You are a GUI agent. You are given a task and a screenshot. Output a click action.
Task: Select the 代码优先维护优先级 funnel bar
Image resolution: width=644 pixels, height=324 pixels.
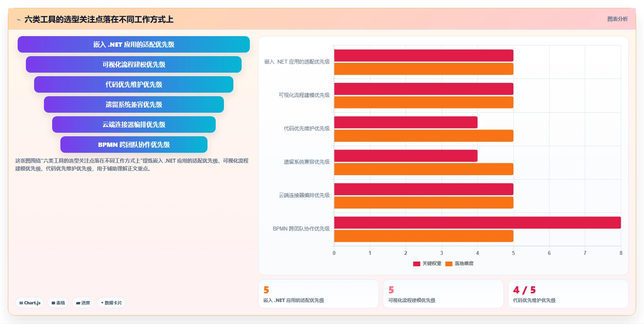coord(134,84)
